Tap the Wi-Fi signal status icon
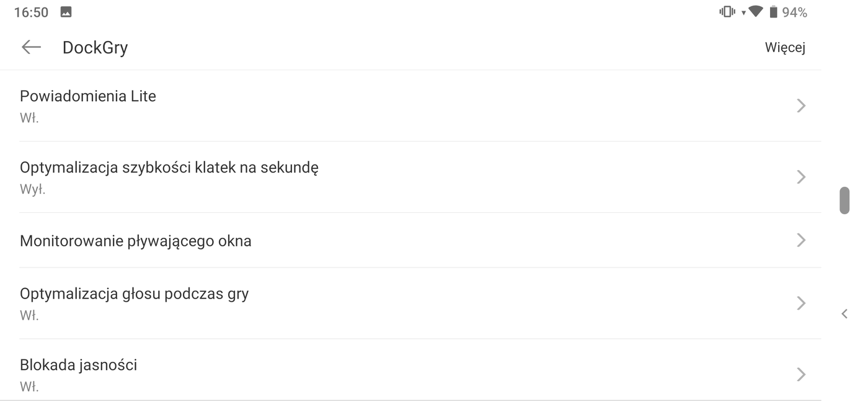This screenshot has width=868, height=401. [x=755, y=11]
